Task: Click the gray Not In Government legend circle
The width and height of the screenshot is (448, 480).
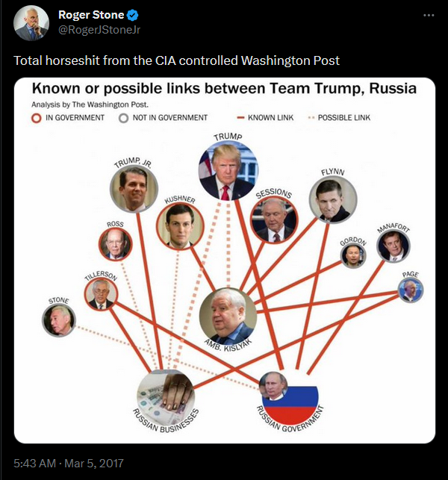Action: pyautogui.click(x=123, y=118)
